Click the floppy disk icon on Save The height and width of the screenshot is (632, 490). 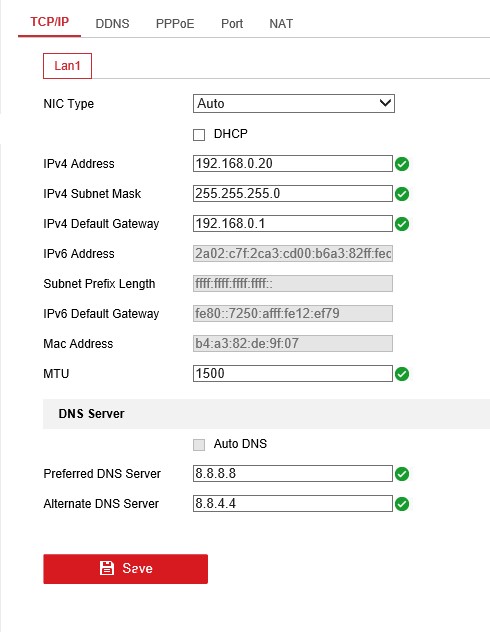click(x=107, y=568)
